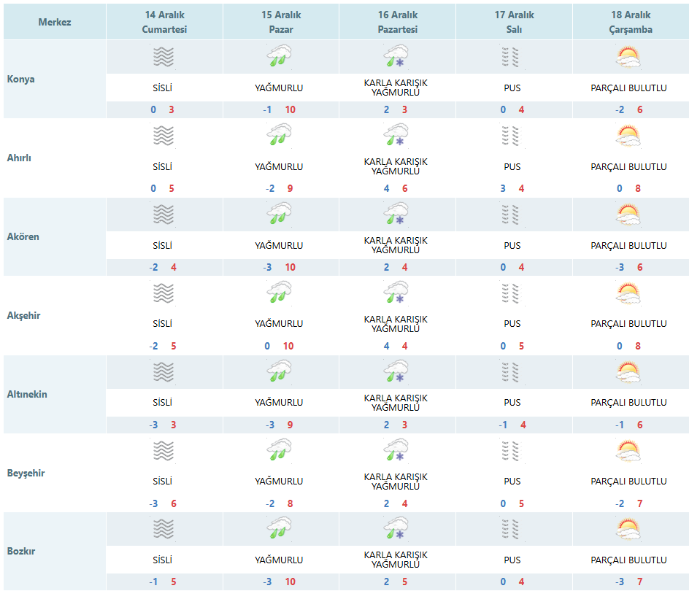Click Beyşehir's rain icon for 15 Aralık

pos(280,451)
